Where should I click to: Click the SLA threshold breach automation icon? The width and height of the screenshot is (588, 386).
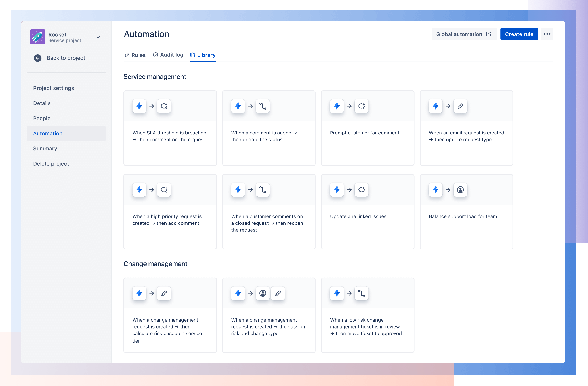[x=139, y=106]
